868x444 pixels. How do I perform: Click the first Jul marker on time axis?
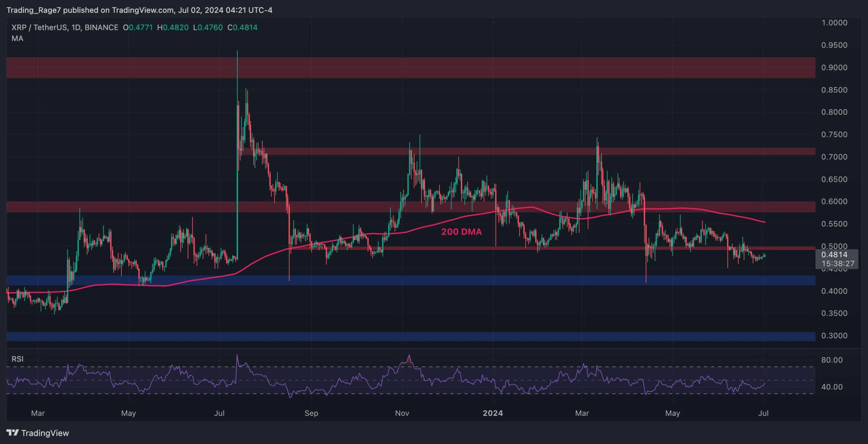coord(219,413)
